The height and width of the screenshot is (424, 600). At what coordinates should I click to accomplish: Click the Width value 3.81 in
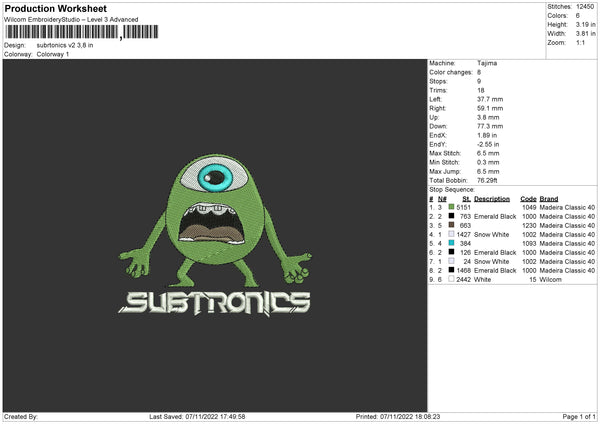[x=586, y=34]
